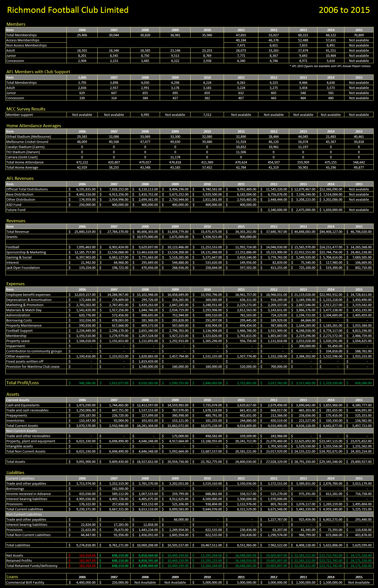Select the 'Future Fund' row label
The width and height of the screenshot is (378, 588).
pyautogui.click(x=16, y=210)
